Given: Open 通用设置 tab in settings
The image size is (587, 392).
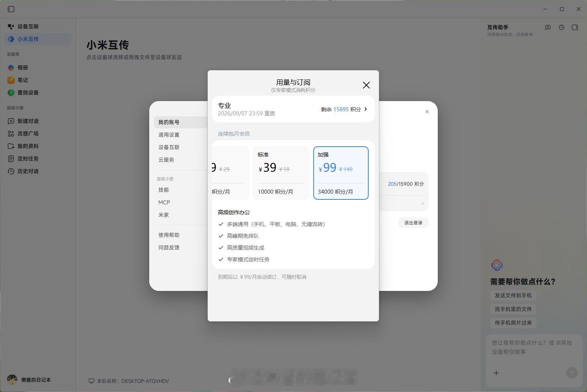Looking at the screenshot, I should point(181,135).
